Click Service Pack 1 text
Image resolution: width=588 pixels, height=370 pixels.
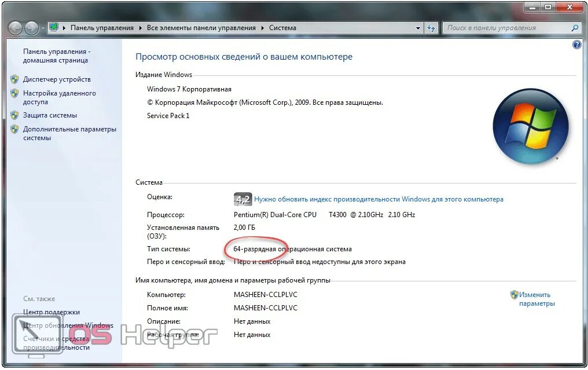pos(168,116)
